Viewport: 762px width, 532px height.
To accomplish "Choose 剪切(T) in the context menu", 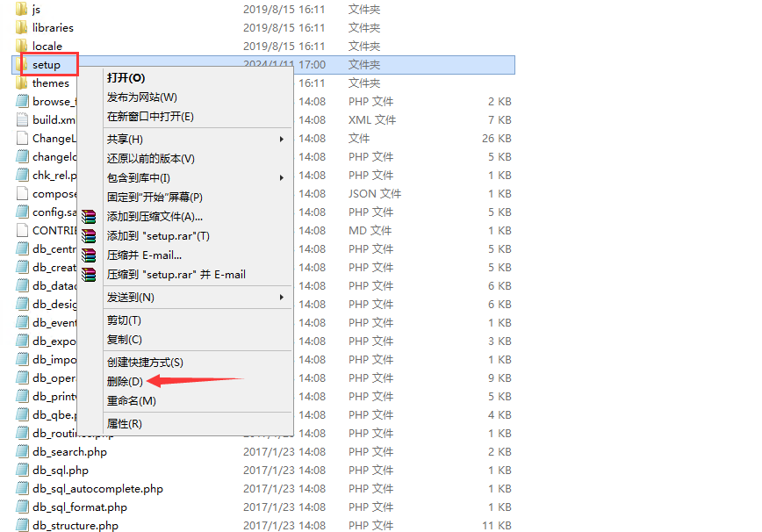I will pyautogui.click(x=124, y=320).
